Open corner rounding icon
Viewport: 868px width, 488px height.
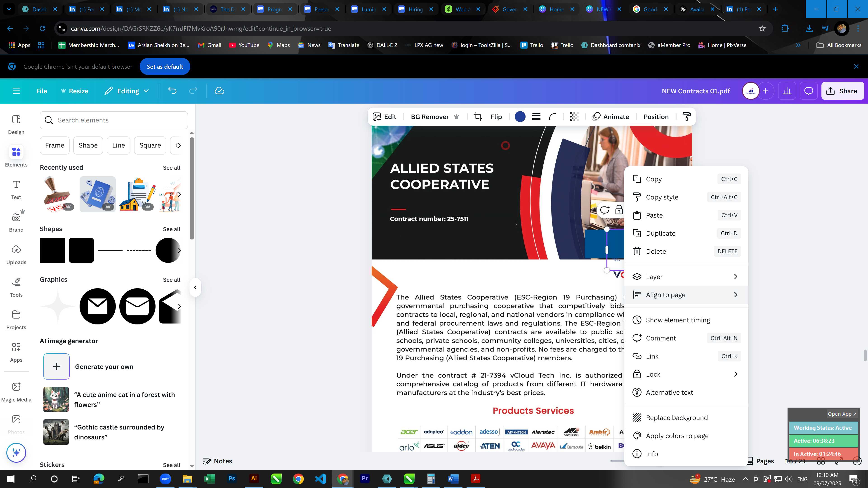(x=553, y=117)
